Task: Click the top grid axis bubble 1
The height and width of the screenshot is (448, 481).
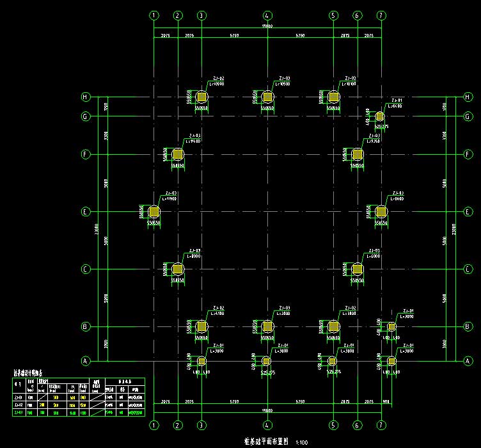Action: point(154,15)
